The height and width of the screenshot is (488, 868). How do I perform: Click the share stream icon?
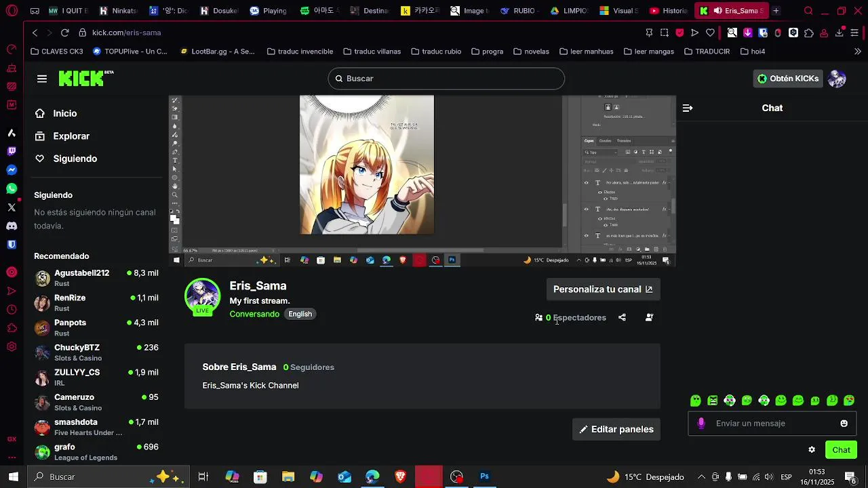pos(622,317)
